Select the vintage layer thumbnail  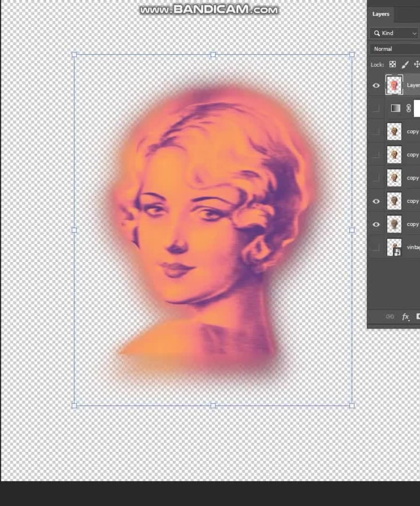394,248
